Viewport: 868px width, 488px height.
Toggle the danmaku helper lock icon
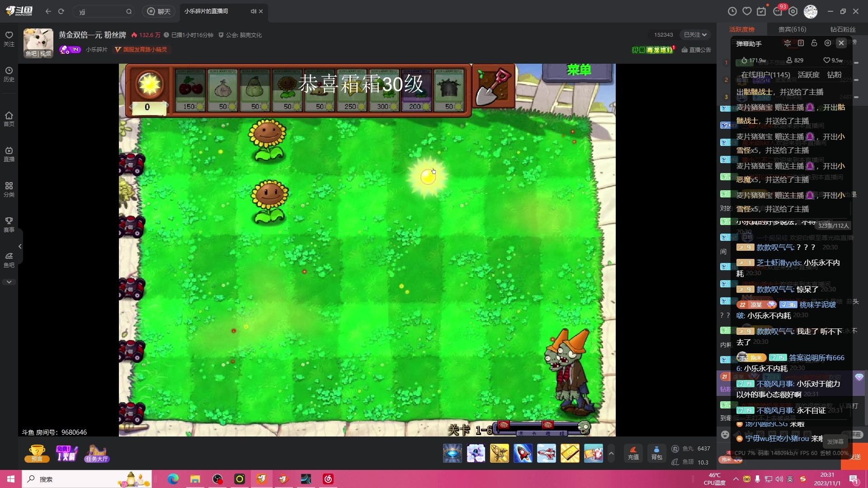coord(814,43)
